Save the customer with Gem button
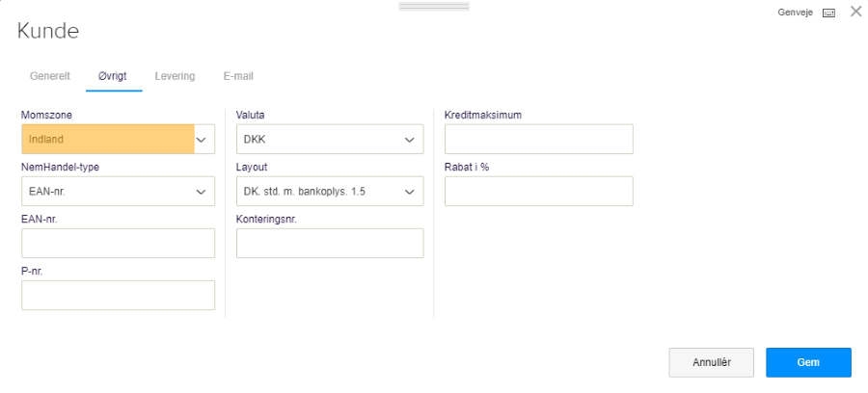 click(x=808, y=362)
